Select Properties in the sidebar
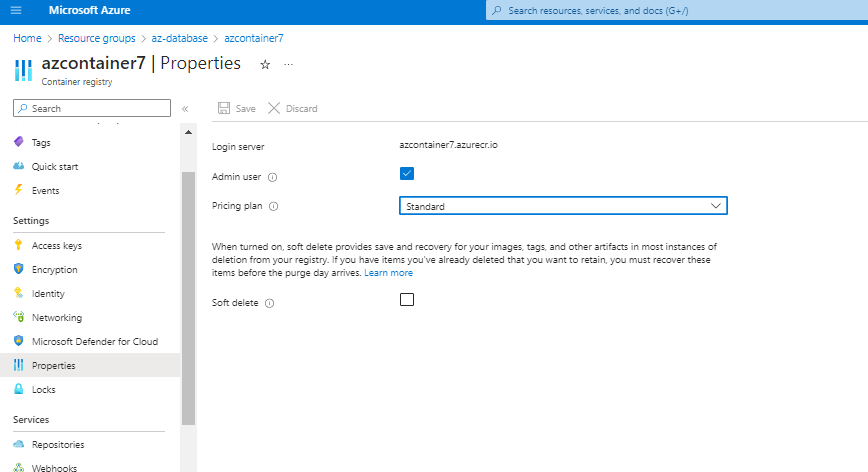The height and width of the screenshot is (472, 868). pyautogui.click(x=90, y=365)
